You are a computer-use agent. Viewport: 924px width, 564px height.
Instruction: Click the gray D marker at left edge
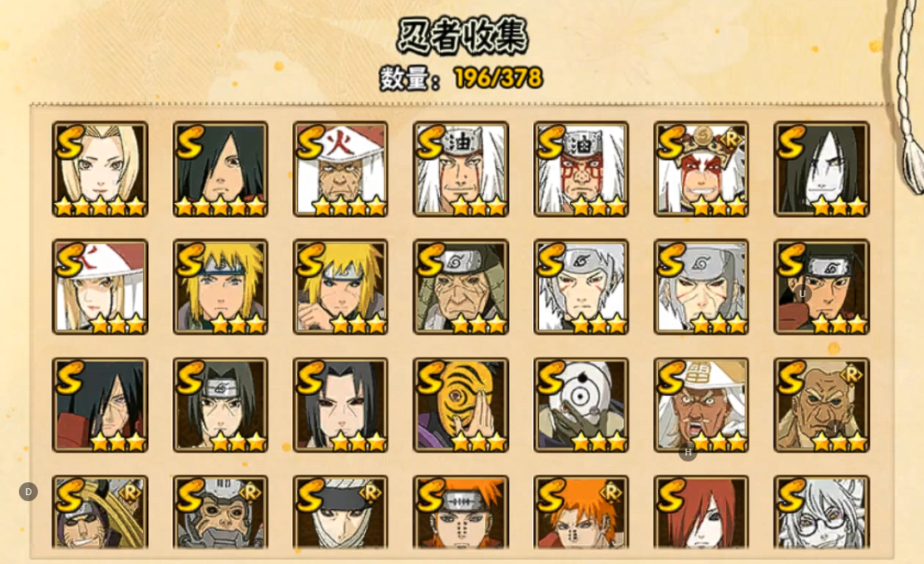point(28,492)
